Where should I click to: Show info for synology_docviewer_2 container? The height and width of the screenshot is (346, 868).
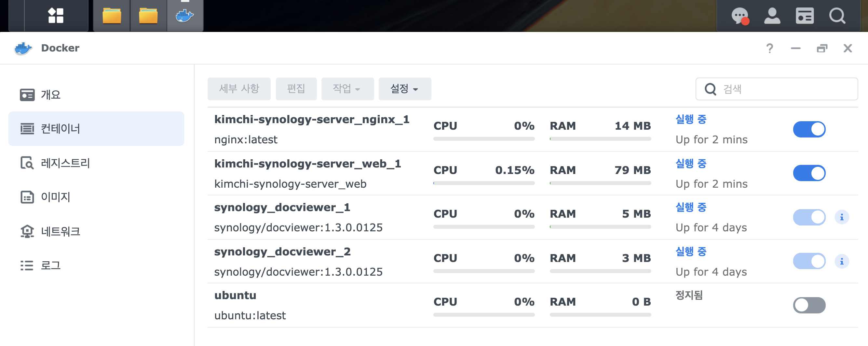pos(841,261)
